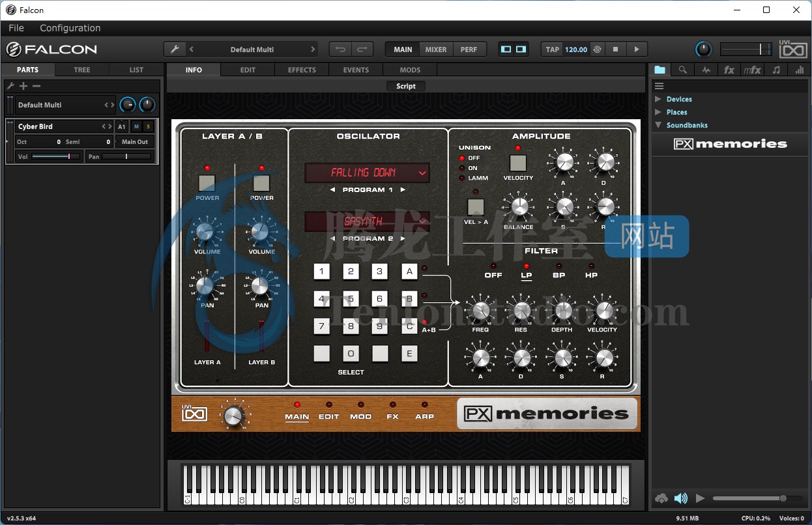Click the undo arrow button
Screen dimensions: 812x525
pos(341,50)
